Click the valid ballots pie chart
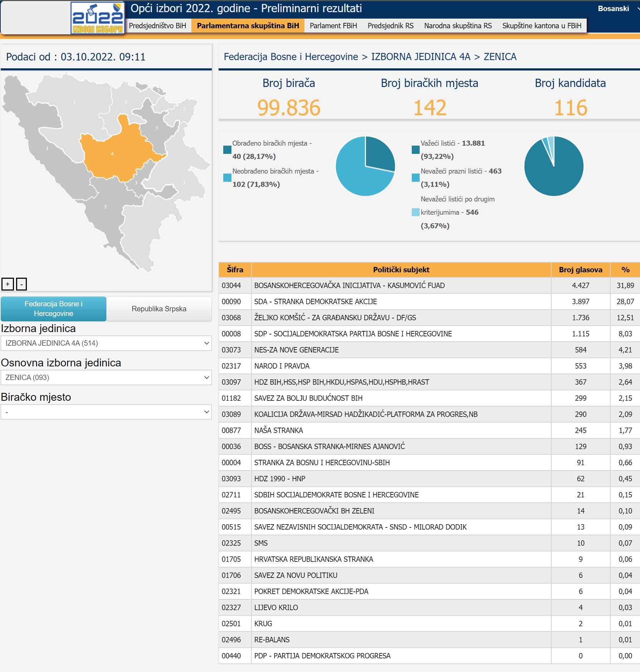This screenshot has height=672, width=640. pyautogui.click(x=553, y=166)
